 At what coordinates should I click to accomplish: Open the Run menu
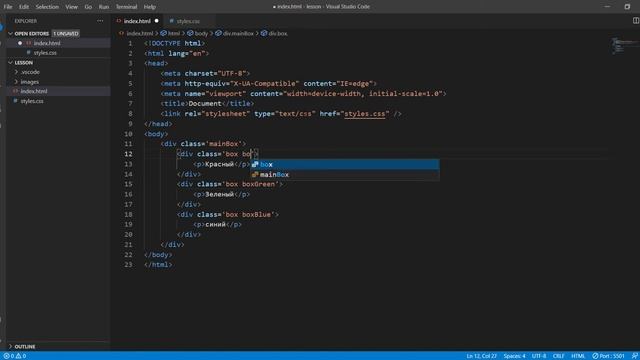coord(104,7)
